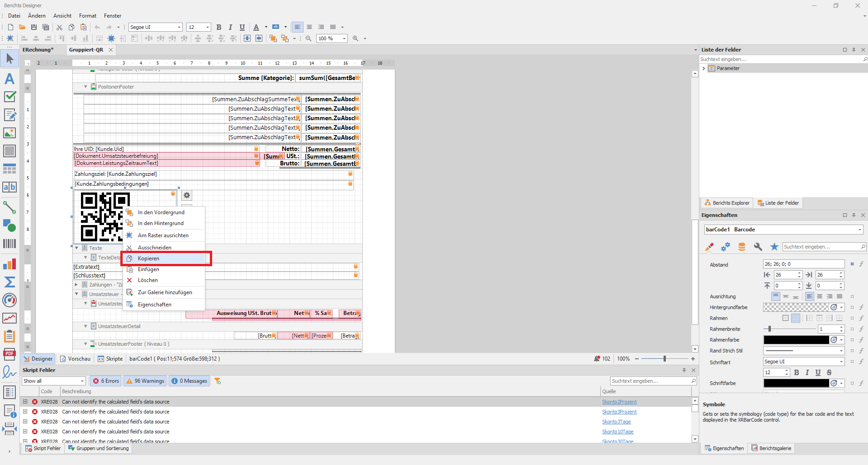This screenshot has height=465, width=868.
Task: Click the favorites star in Eigenschaften panel
Action: 774,247
